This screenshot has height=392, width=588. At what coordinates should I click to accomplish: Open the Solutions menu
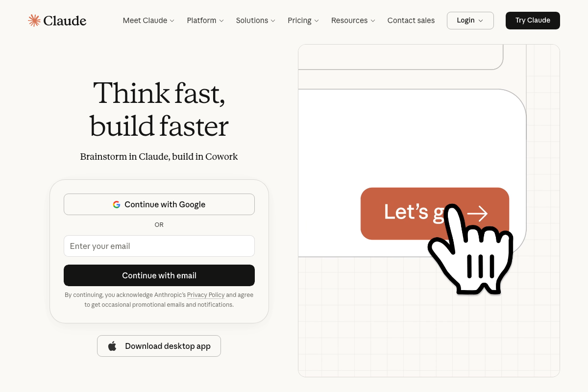click(255, 21)
